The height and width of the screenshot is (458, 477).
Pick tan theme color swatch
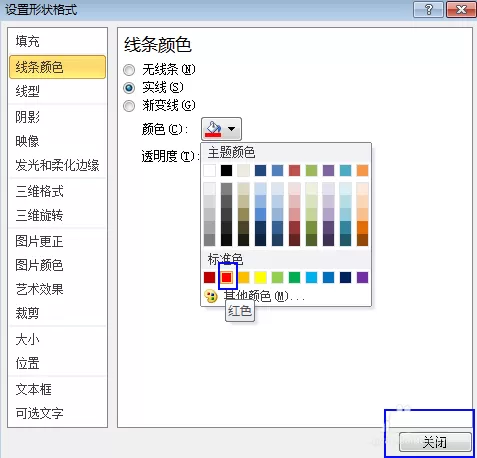pyautogui.click(x=244, y=170)
